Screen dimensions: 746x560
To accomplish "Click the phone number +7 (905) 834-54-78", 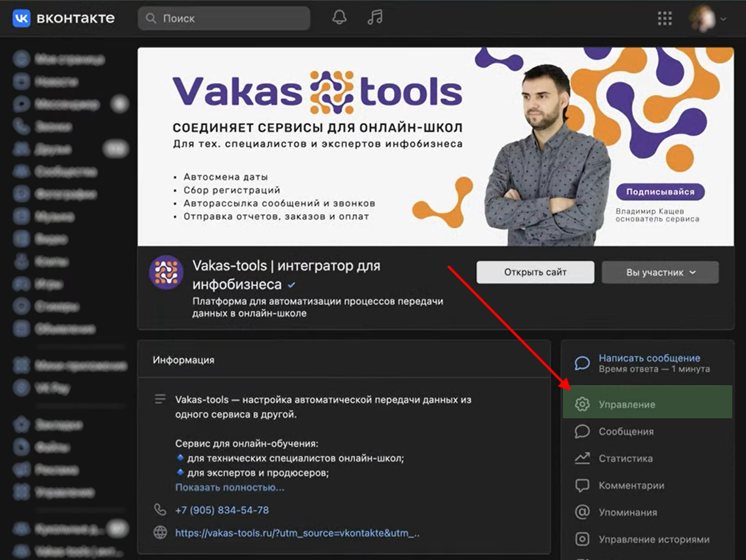I will tap(222, 510).
